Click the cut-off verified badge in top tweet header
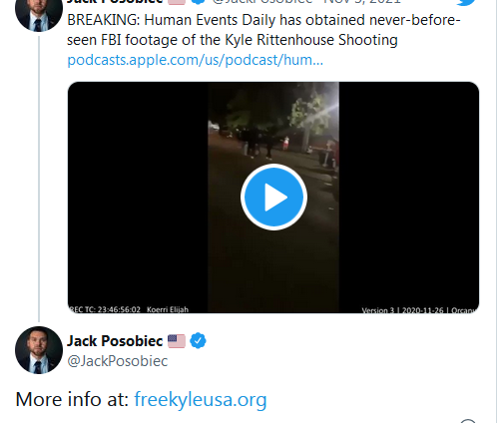The image size is (504, 423). point(199,2)
